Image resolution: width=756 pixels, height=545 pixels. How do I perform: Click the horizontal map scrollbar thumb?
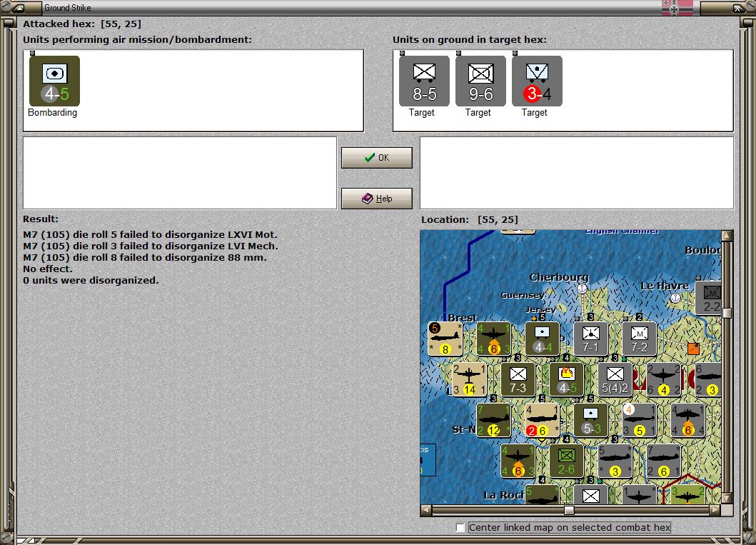568,511
